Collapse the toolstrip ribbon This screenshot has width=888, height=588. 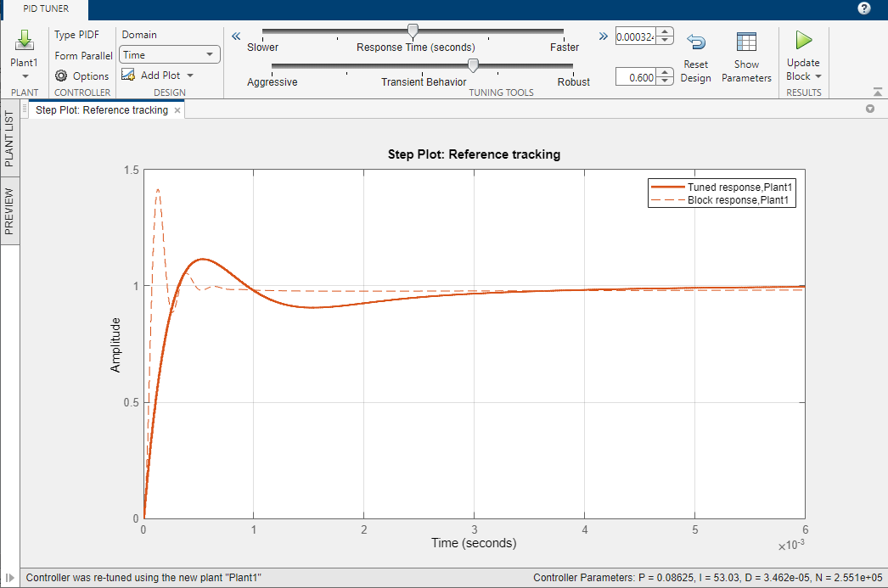(x=877, y=92)
